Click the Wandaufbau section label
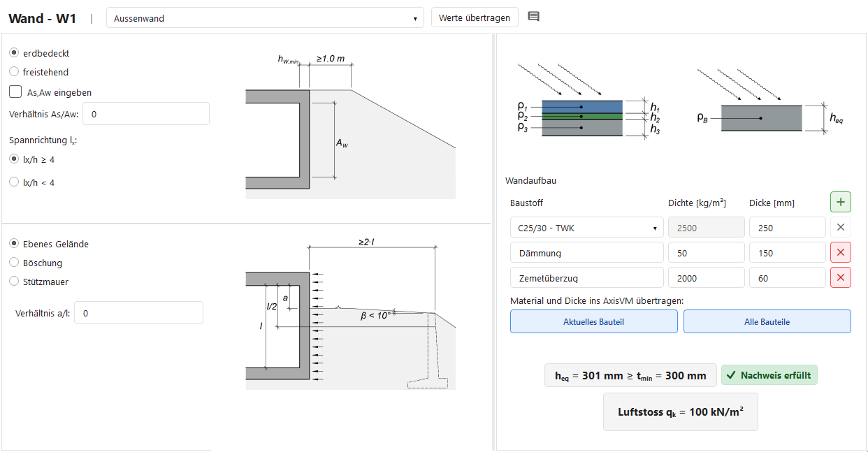Image resolution: width=868 pixels, height=452 pixels. (531, 180)
